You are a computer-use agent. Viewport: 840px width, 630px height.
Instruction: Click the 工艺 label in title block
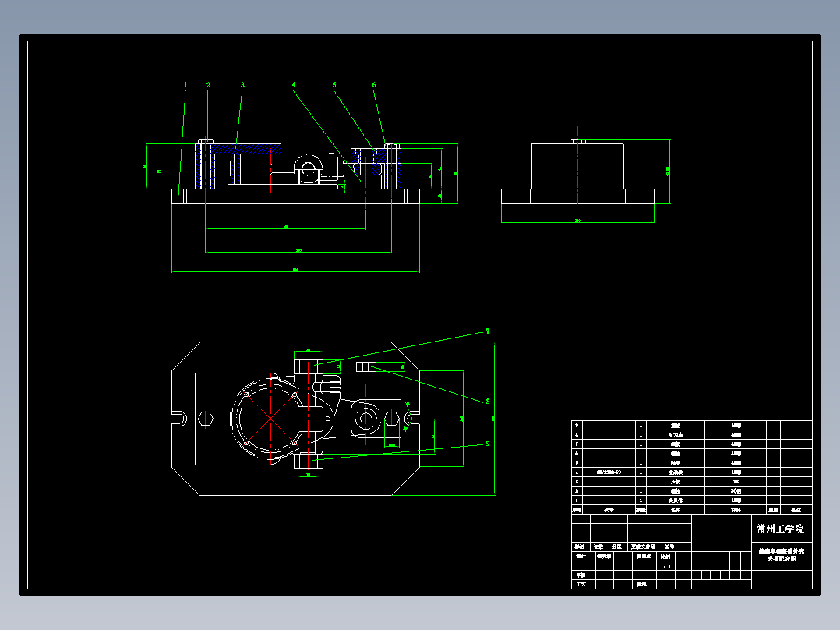tap(581, 584)
